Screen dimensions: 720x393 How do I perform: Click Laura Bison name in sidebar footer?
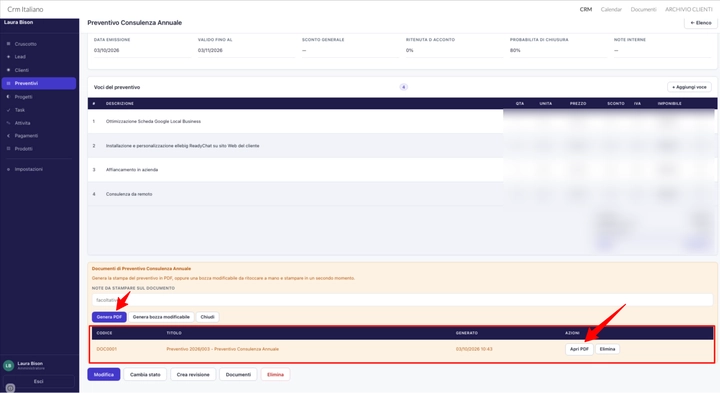click(30, 364)
